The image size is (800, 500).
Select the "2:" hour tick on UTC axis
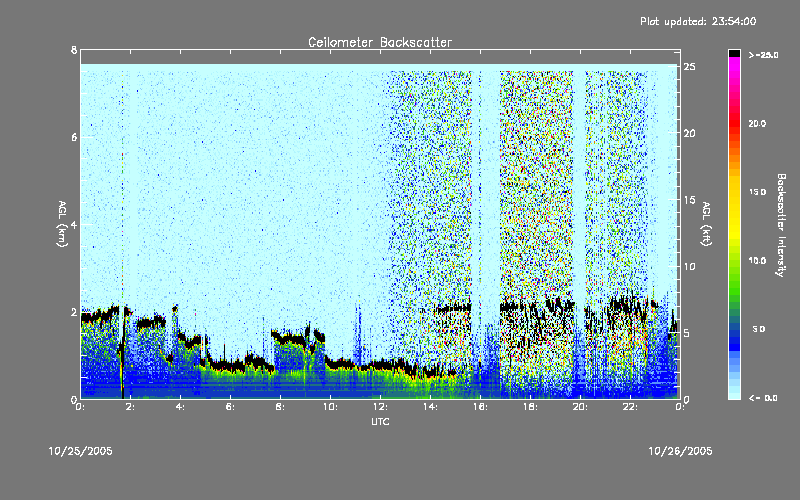[130, 407]
